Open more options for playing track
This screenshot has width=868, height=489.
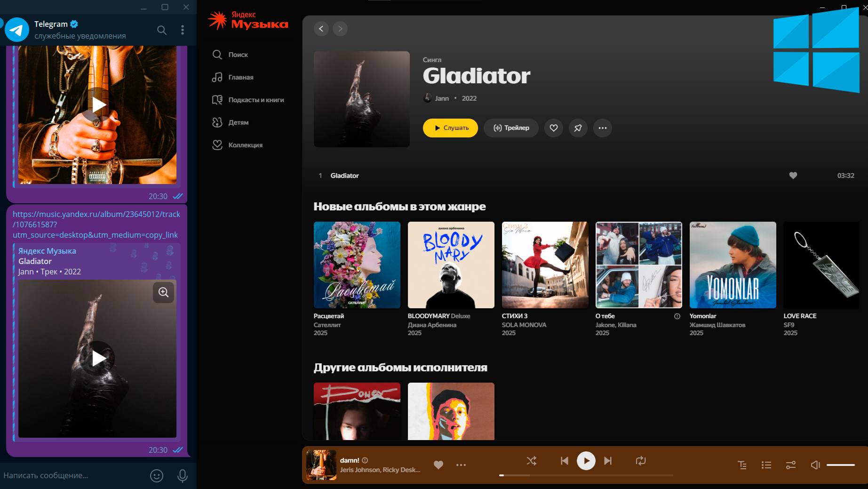point(461,465)
